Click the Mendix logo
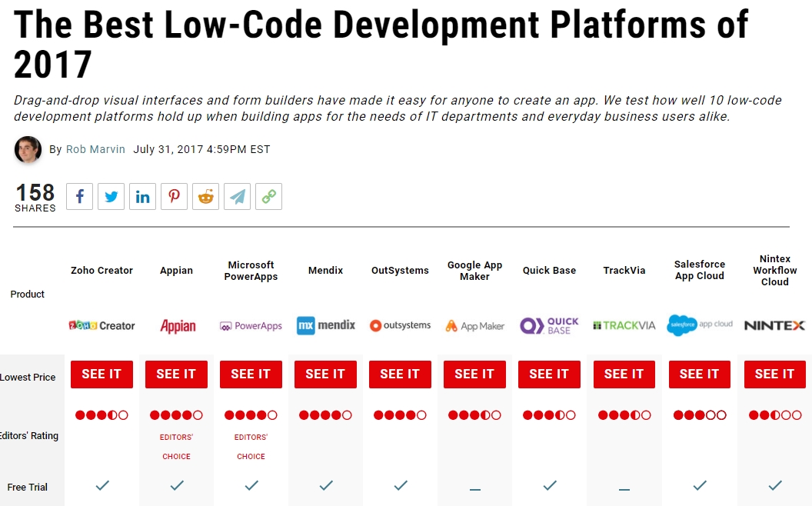812x506 pixels. tap(326, 325)
